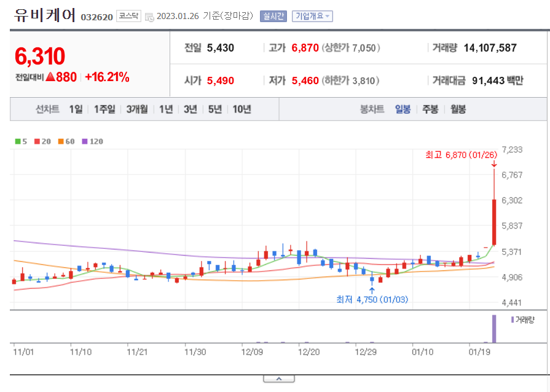Click the current price 6,310
Image resolution: width=550 pixels, height=392 pixels.
click(x=40, y=56)
